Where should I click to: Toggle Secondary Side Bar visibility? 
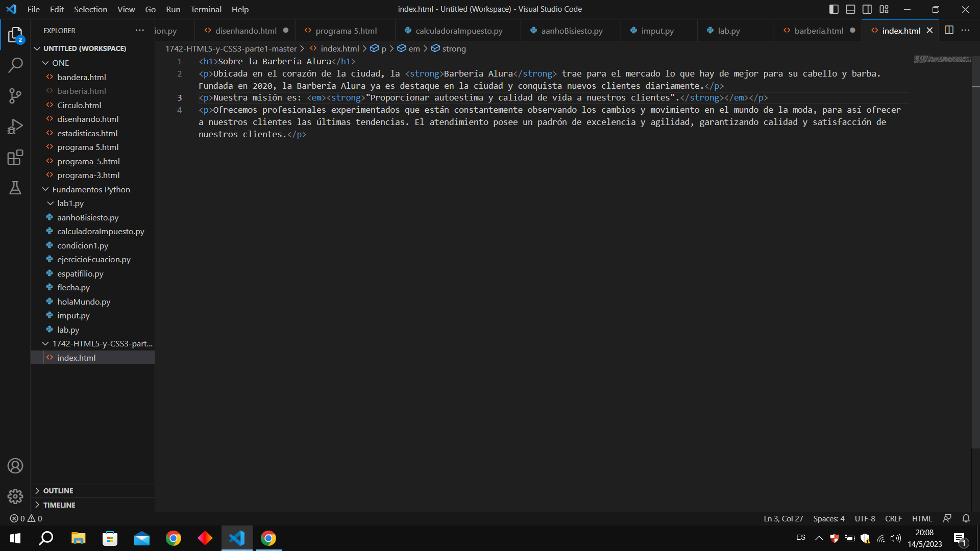[867, 9]
